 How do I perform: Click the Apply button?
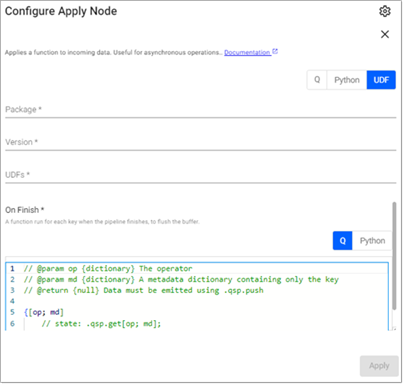click(x=379, y=366)
